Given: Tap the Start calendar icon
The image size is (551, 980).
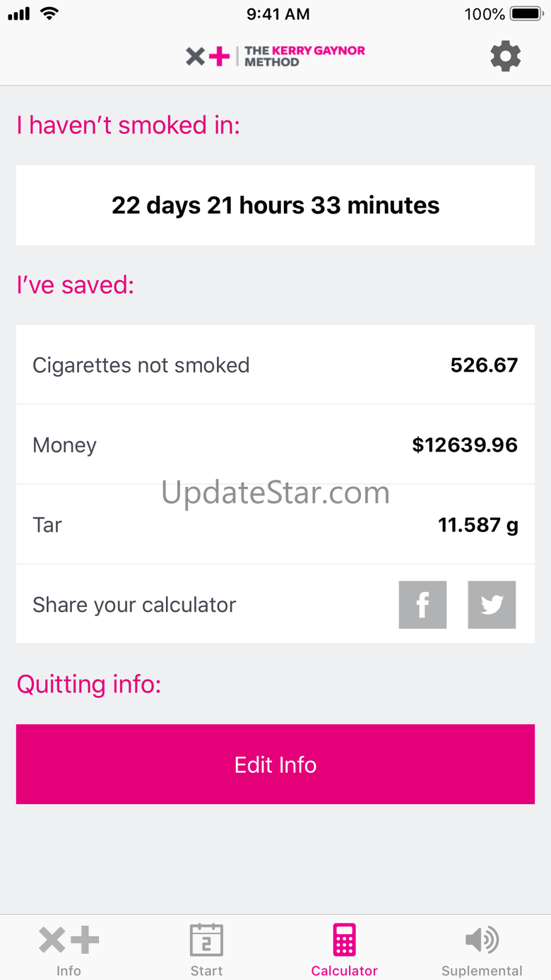Looking at the screenshot, I should pyautogui.click(x=206, y=940).
